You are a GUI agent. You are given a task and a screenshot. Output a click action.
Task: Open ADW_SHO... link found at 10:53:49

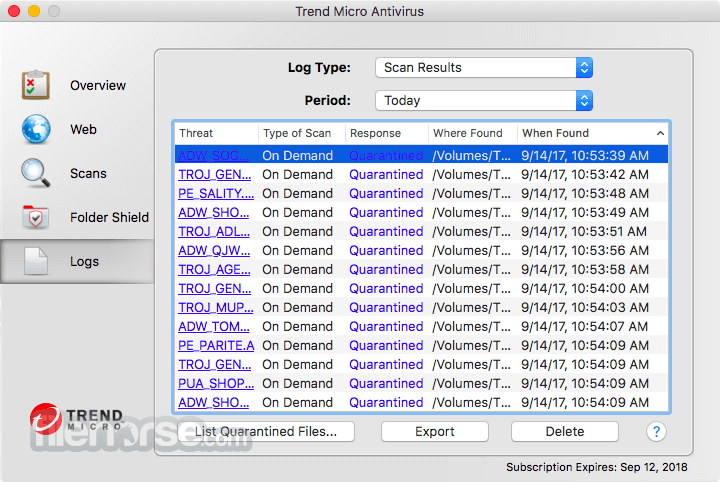pos(214,213)
